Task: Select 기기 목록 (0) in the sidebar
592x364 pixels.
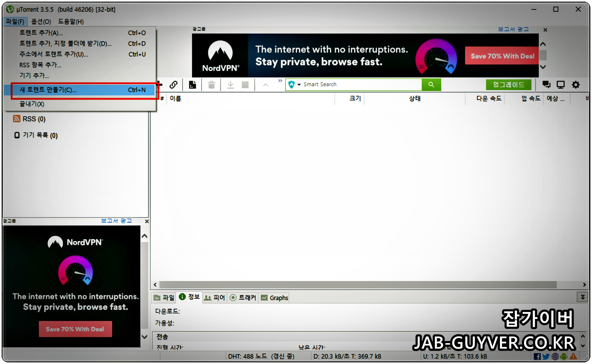Action: coord(40,135)
